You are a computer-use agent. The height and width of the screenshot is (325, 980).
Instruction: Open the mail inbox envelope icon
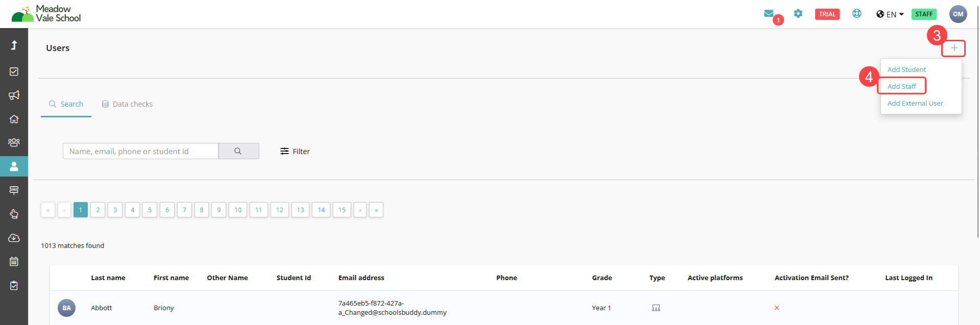769,14
